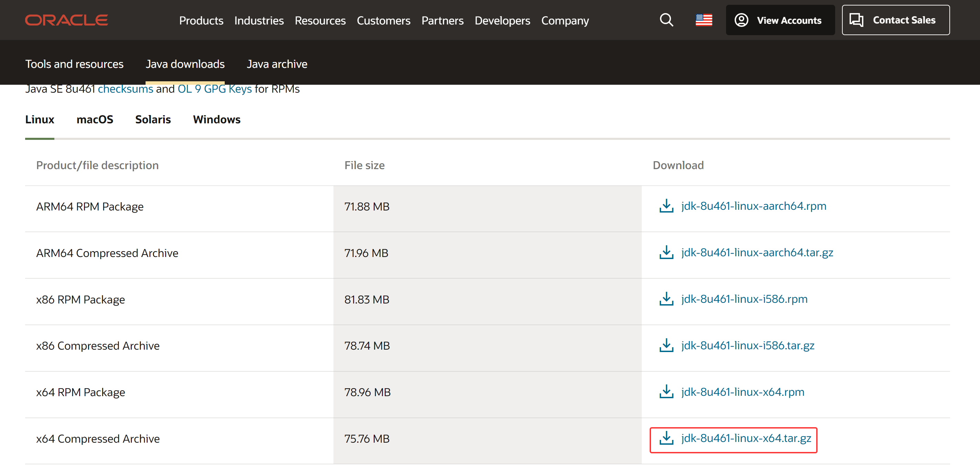Click download icon for i586 rpm
This screenshot has width=980, height=474.
(x=666, y=299)
